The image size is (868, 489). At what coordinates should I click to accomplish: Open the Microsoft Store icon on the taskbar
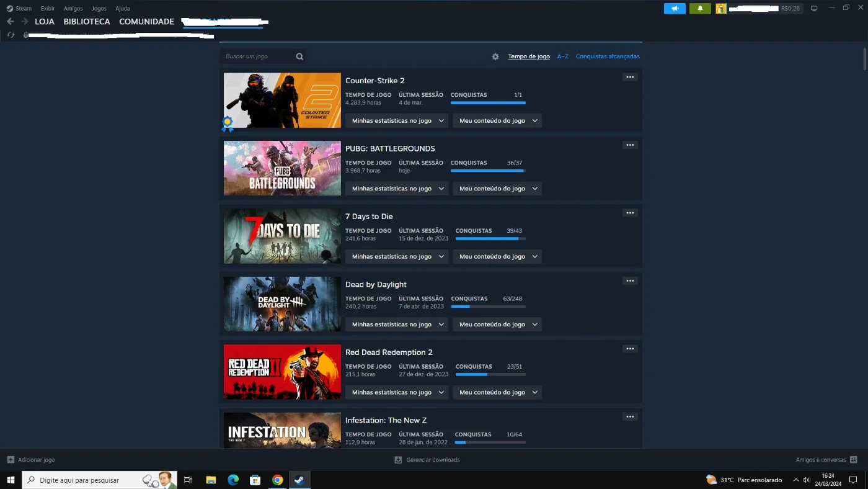pyautogui.click(x=255, y=480)
